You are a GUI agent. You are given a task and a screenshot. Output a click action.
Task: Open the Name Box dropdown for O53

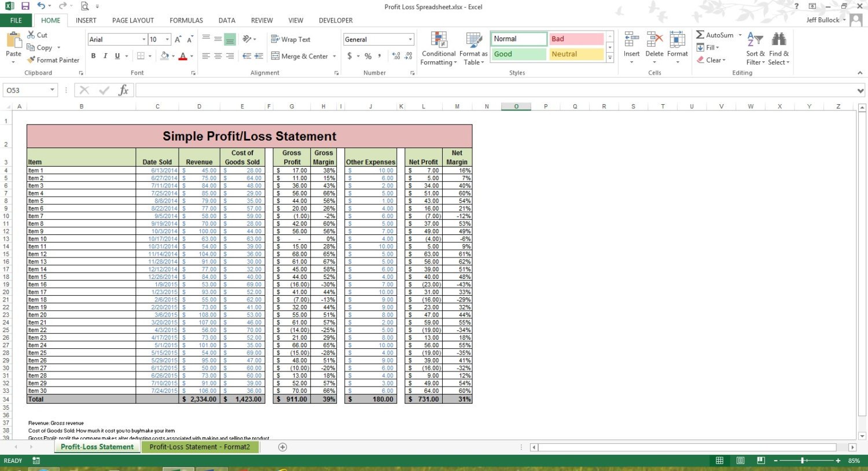click(52, 90)
